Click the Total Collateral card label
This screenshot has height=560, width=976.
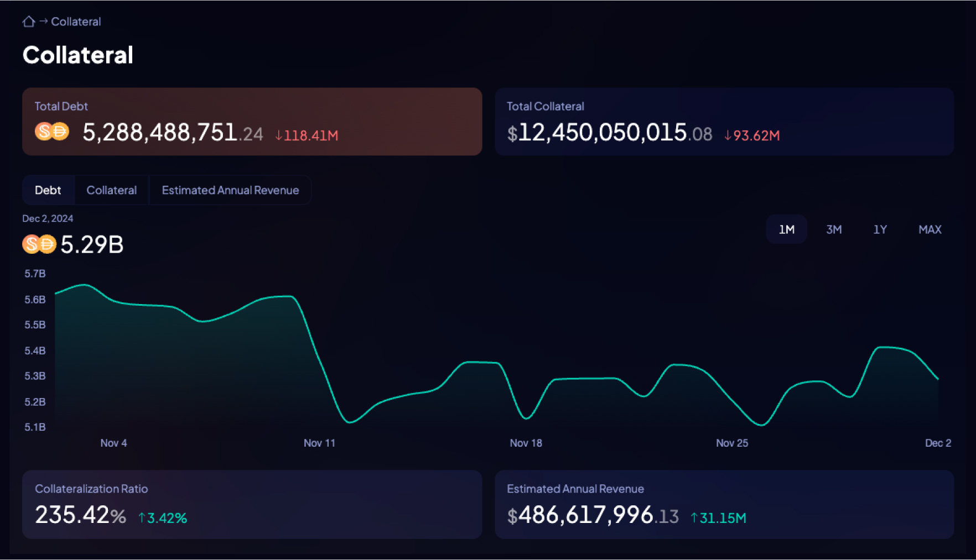pos(545,106)
